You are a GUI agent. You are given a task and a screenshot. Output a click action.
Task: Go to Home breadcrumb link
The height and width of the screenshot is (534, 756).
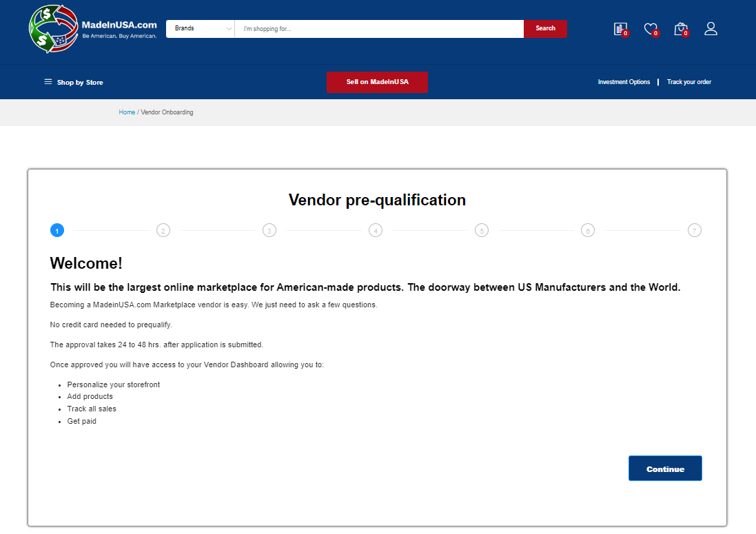127,112
